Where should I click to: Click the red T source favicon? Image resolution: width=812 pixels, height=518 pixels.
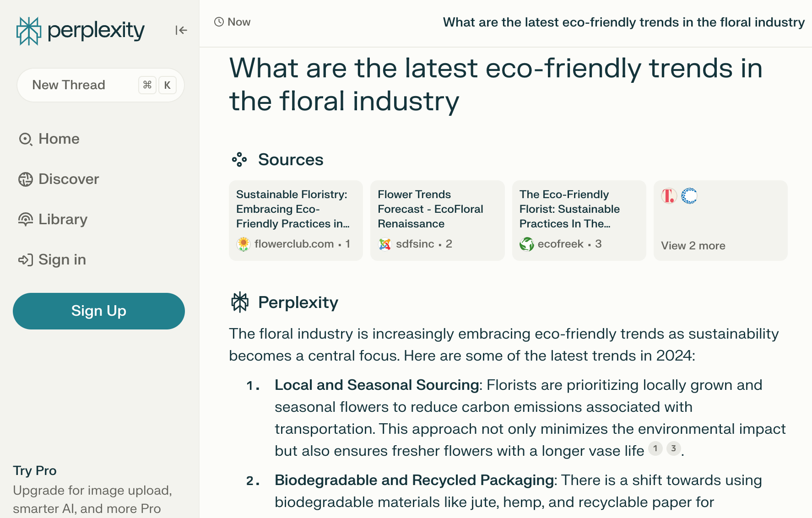coord(669,196)
